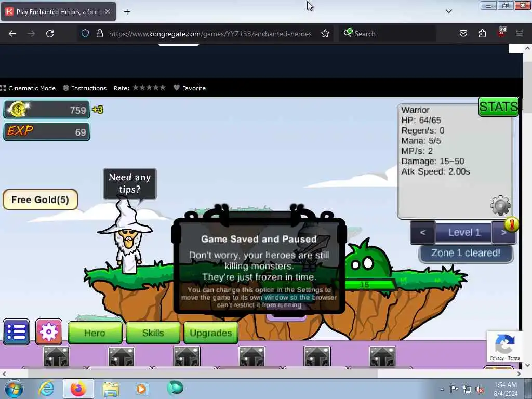Open media player taskbar icon

click(142, 389)
